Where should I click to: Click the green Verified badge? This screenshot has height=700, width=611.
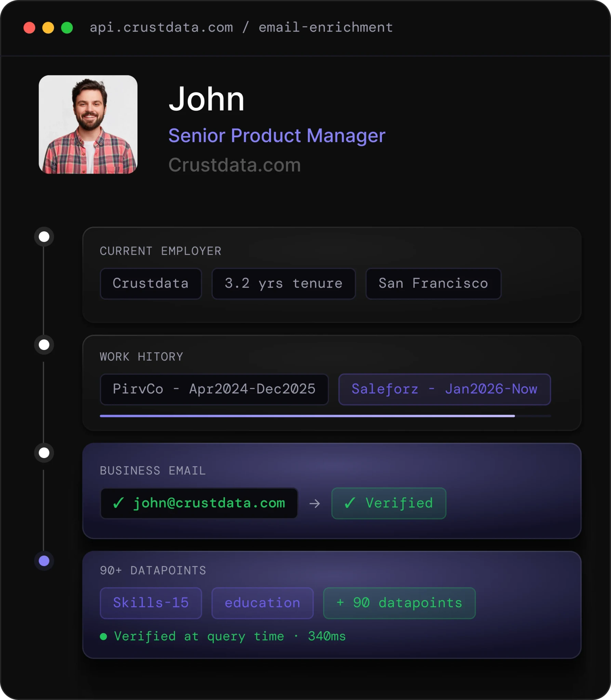click(x=389, y=503)
